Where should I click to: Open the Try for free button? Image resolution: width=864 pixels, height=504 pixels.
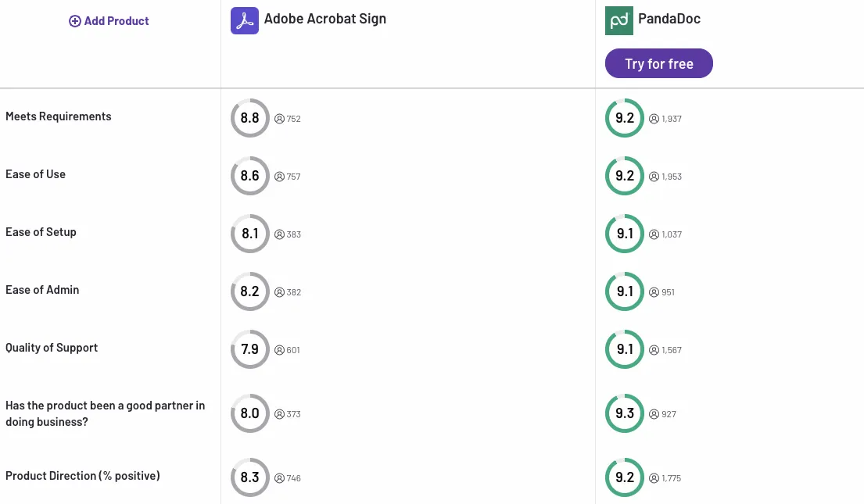click(658, 63)
